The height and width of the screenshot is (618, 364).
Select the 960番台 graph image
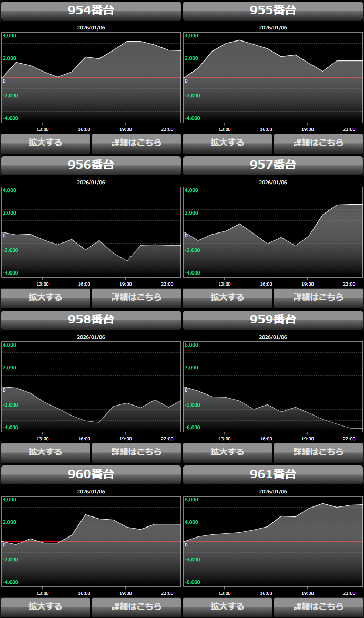pos(91,541)
